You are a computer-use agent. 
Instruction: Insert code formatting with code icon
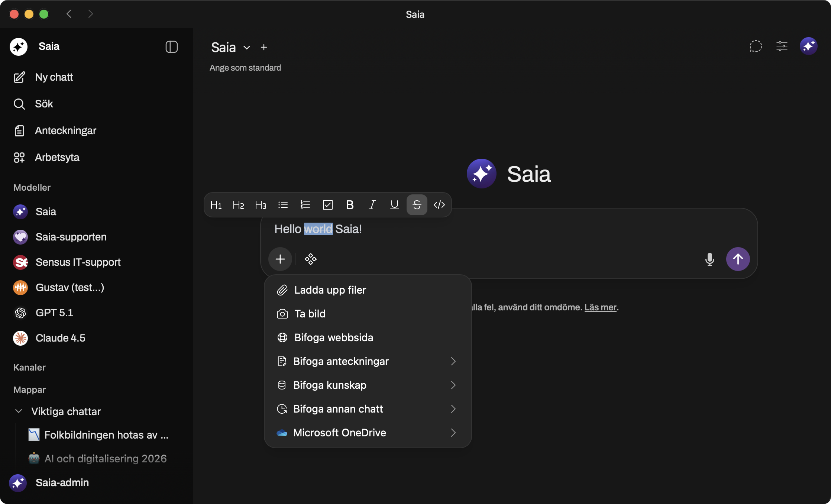[x=439, y=205]
